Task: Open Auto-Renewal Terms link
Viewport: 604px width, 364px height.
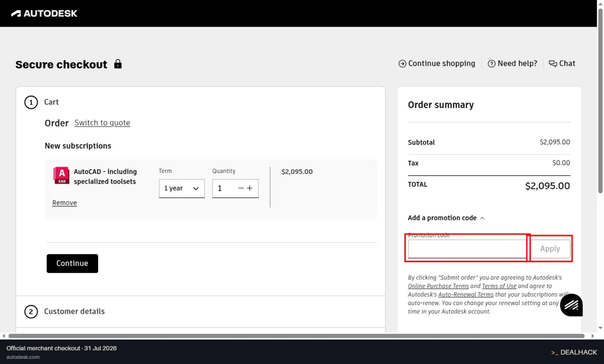Action: pos(466,294)
